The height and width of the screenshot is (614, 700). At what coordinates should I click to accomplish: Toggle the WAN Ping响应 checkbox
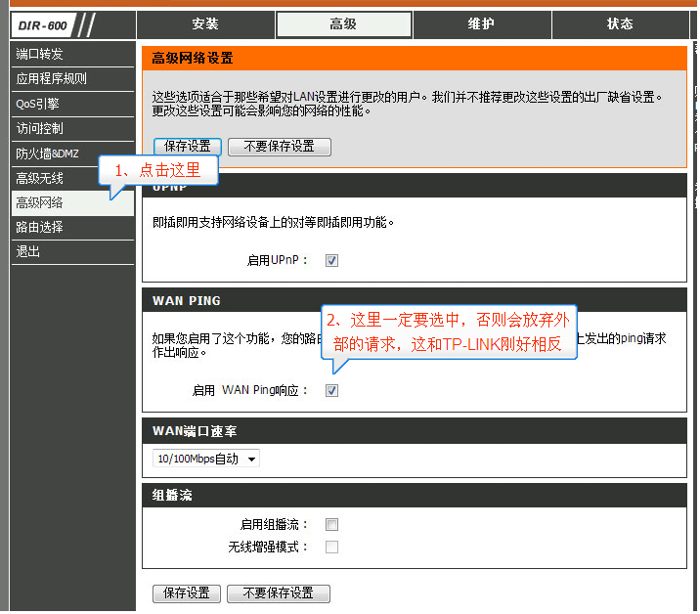coord(331,391)
